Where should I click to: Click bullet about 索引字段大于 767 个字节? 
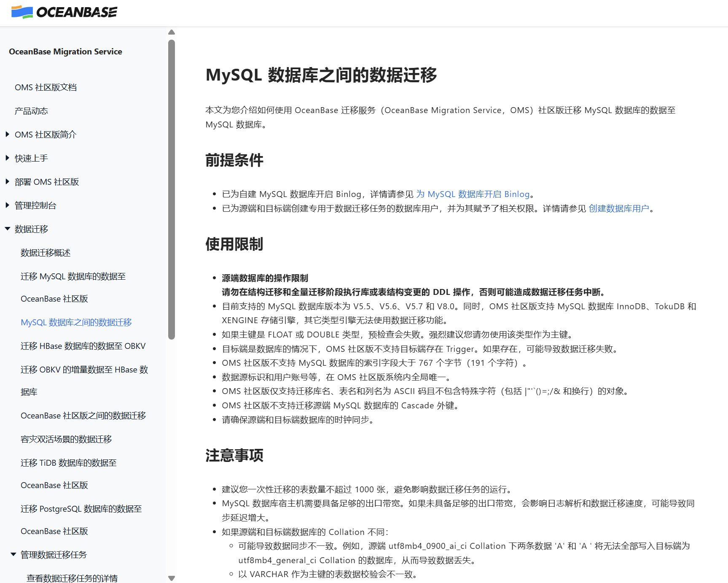point(375,363)
